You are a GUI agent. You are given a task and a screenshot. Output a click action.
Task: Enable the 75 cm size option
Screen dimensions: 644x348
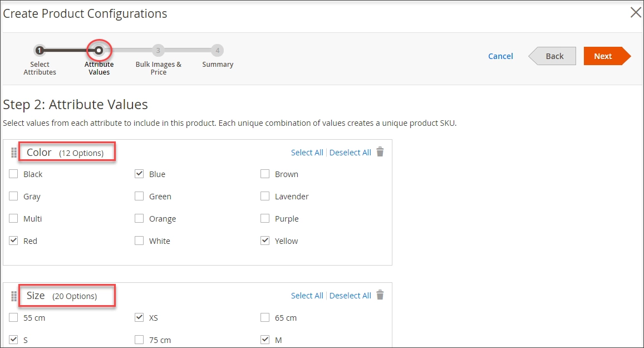coord(139,340)
